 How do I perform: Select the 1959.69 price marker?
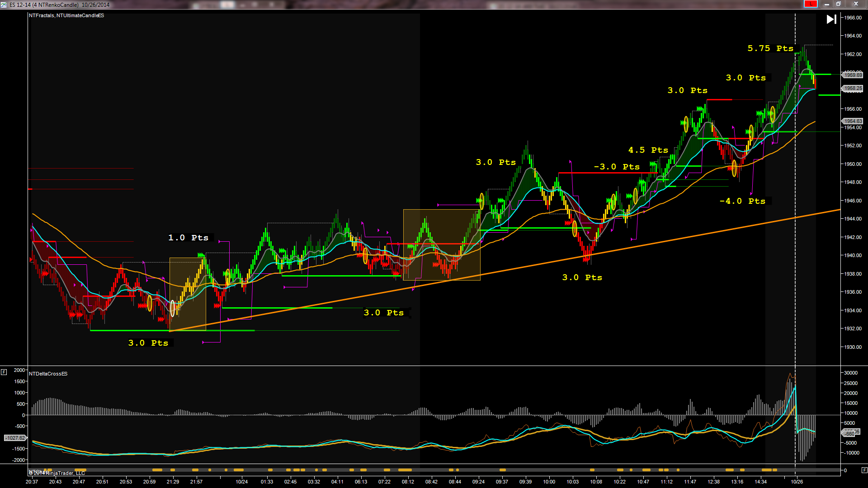click(x=852, y=75)
